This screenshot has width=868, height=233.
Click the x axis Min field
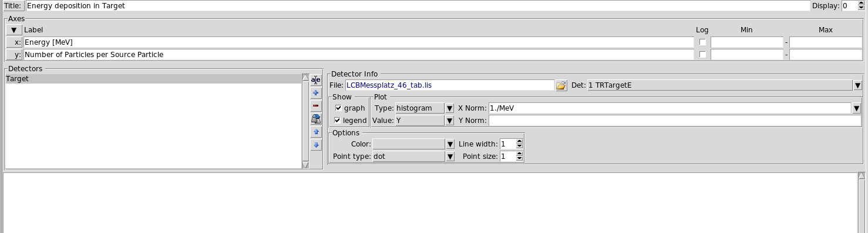coord(747,42)
